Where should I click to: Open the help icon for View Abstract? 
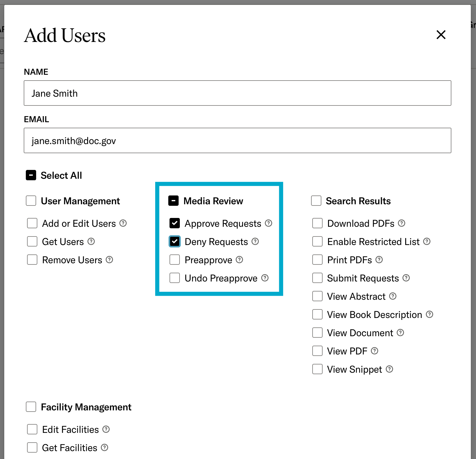coord(393,296)
